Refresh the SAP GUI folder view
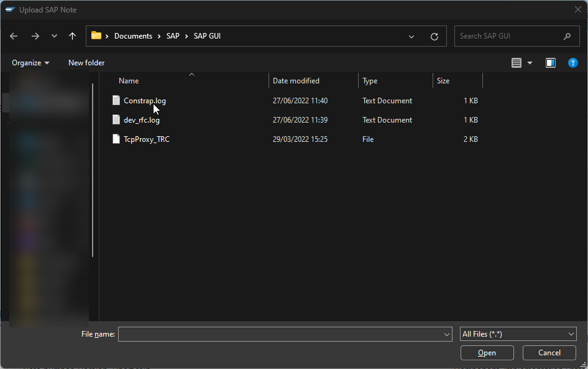Viewport: 588px width, 369px height. 434,37
